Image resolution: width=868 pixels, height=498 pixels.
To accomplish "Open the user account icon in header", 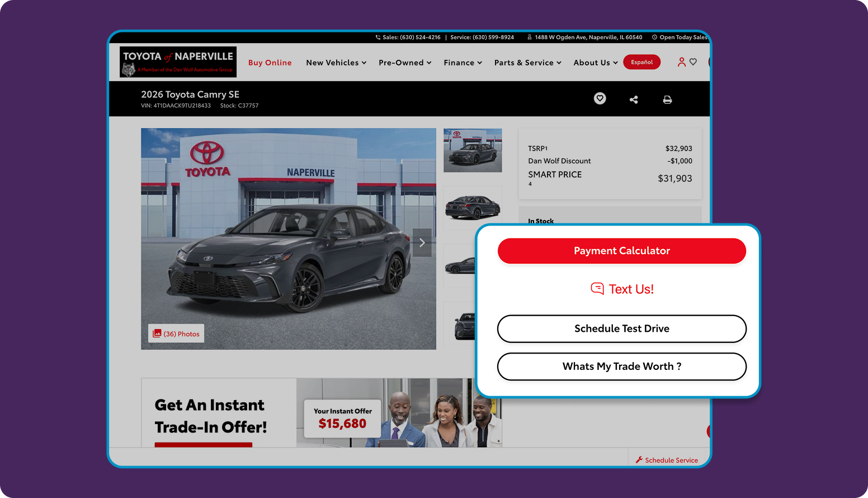I will pos(681,62).
